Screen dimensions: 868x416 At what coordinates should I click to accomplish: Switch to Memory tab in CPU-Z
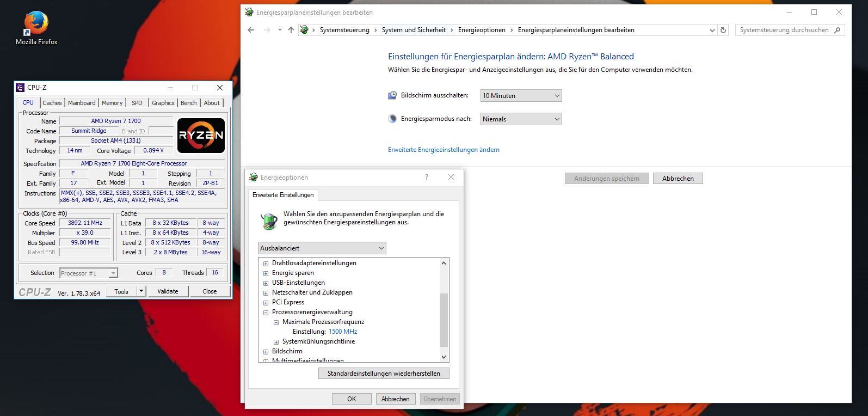[112, 103]
